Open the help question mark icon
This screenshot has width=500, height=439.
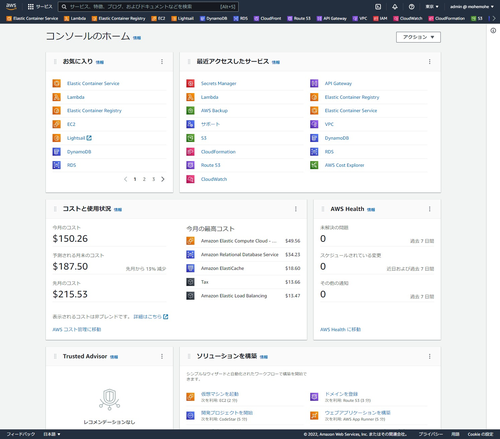pos(411,7)
